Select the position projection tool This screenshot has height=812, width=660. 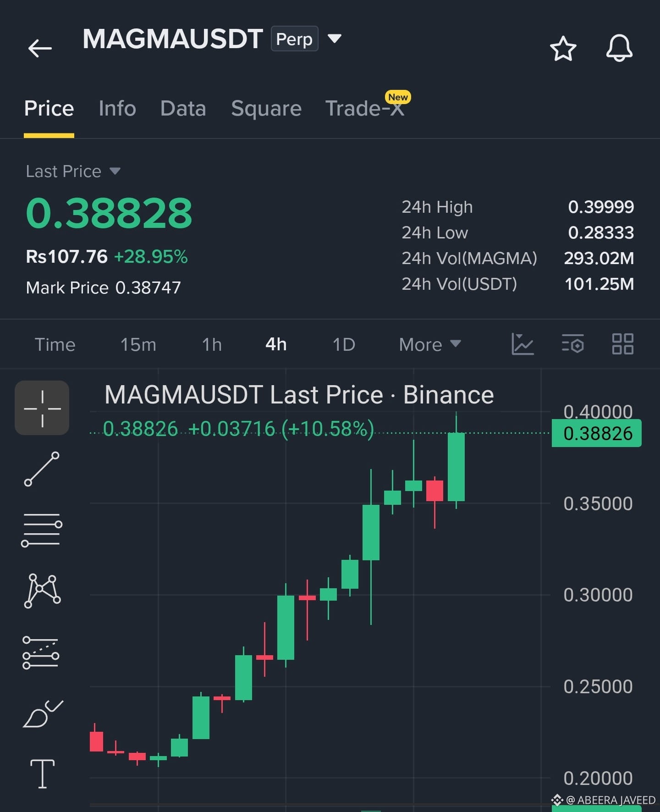(41, 652)
